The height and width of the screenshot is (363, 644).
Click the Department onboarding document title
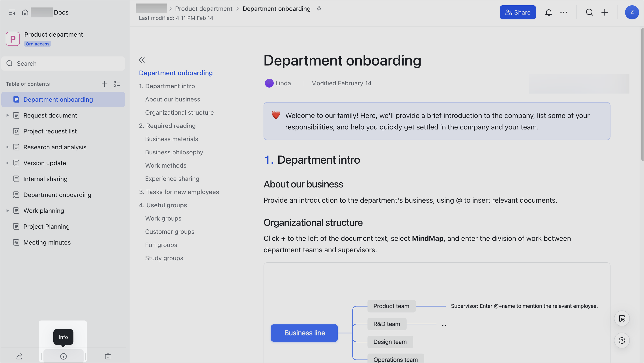tap(342, 60)
